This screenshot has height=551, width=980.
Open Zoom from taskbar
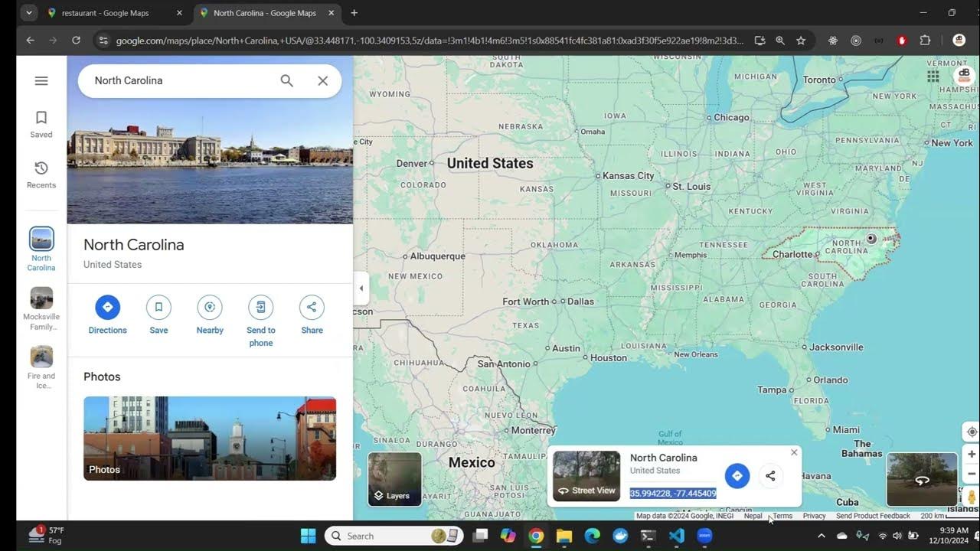coord(705,536)
